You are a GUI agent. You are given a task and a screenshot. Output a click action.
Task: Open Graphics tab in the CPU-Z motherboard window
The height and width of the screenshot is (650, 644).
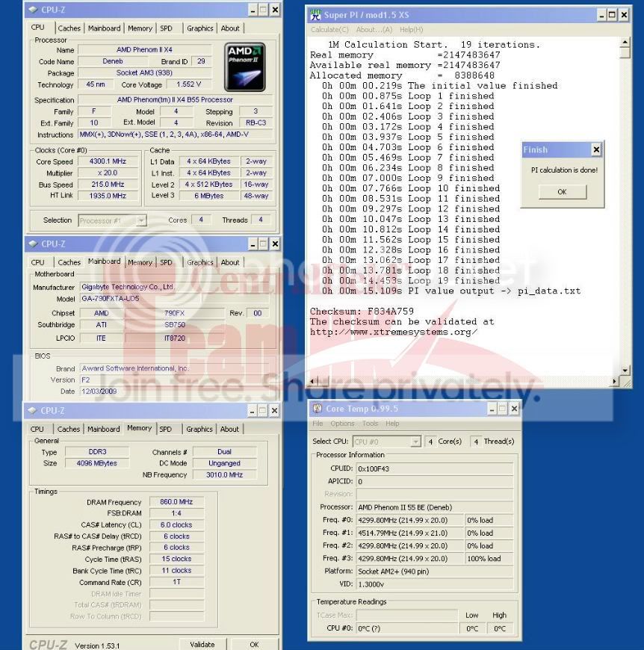pos(199,263)
